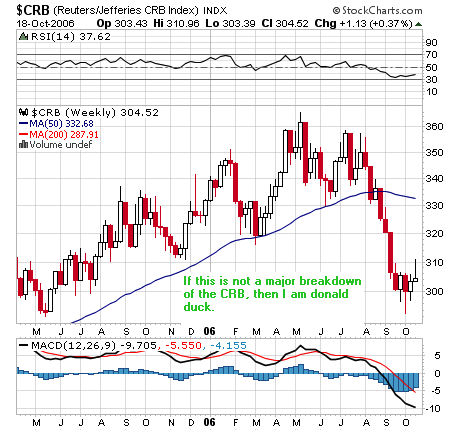Select the (Reuters/Jefferies CRB Index) name text
This screenshot has height=431, width=460.
[126, 11]
